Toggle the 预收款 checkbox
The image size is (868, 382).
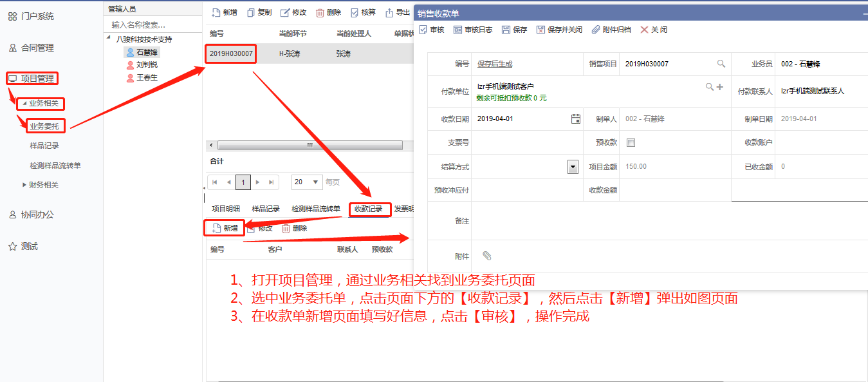tap(631, 142)
